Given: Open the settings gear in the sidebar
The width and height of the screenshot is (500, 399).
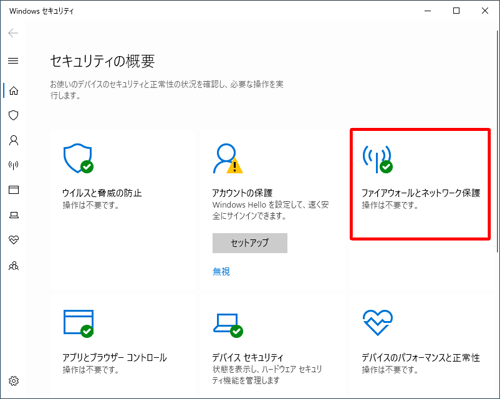Looking at the screenshot, I should coord(14,381).
